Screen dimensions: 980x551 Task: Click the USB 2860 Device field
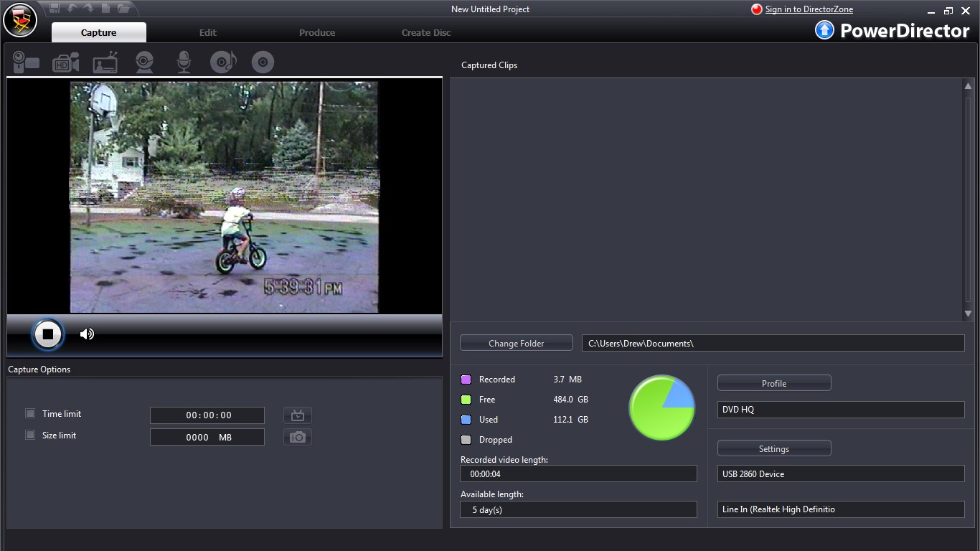pyautogui.click(x=841, y=474)
